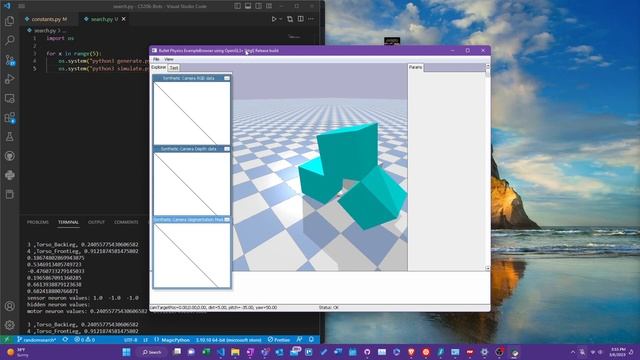The image size is (640, 360).
Task: Change the UTF-8 encoding in status bar
Action: [x=131, y=340]
